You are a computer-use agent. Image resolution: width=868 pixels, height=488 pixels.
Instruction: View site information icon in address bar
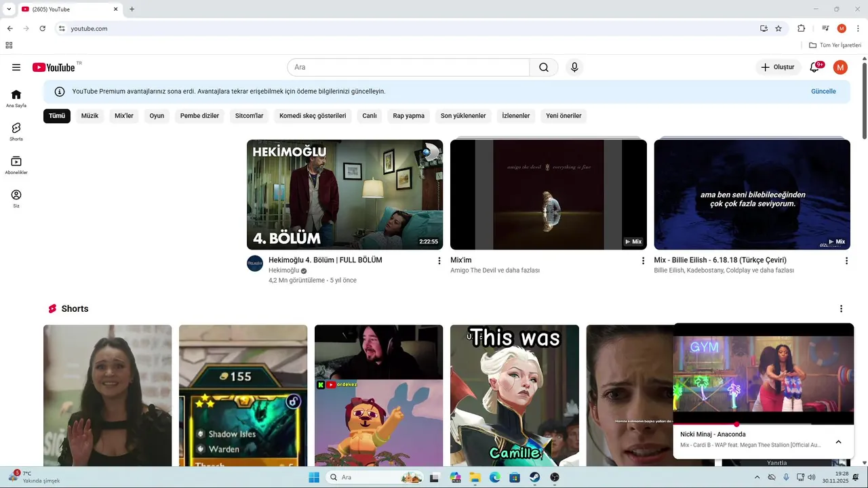pyautogui.click(x=61, y=28)
